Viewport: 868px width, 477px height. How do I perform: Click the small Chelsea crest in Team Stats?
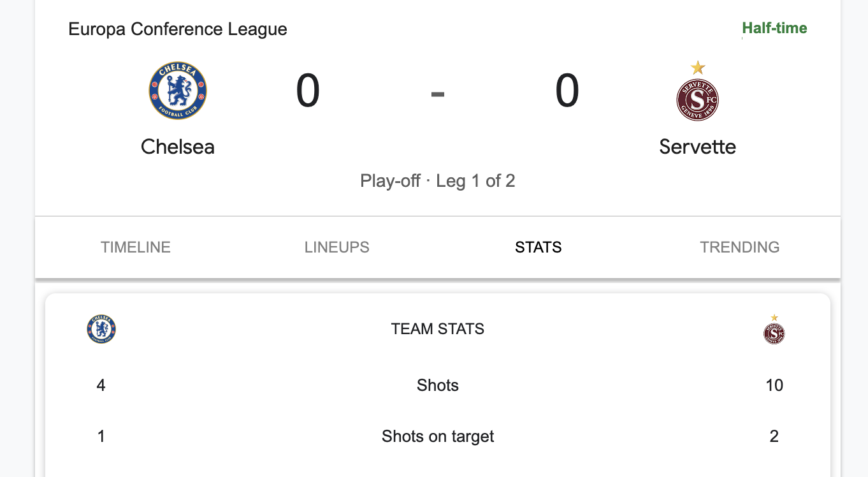coord(101,329)
